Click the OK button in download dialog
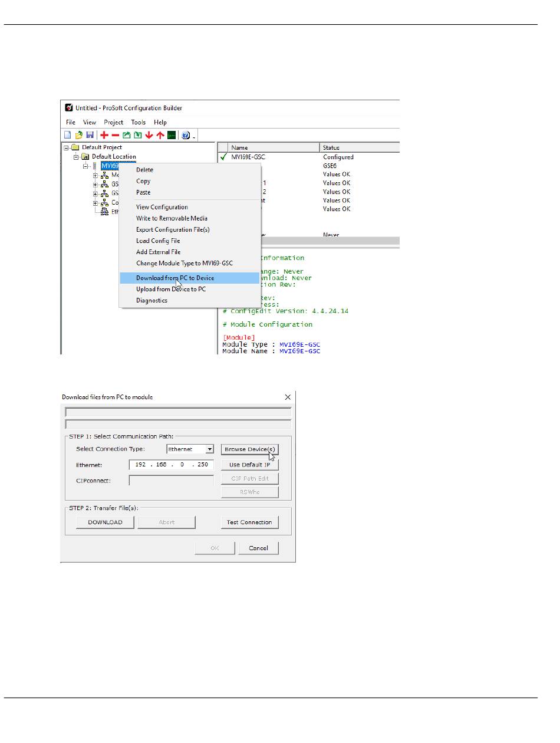Viewport: 560px width, 743px height. (215, 548)
